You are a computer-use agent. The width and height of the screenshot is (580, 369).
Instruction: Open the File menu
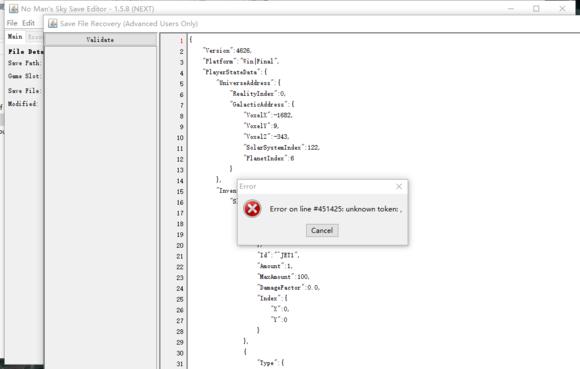tap(12, 23)
